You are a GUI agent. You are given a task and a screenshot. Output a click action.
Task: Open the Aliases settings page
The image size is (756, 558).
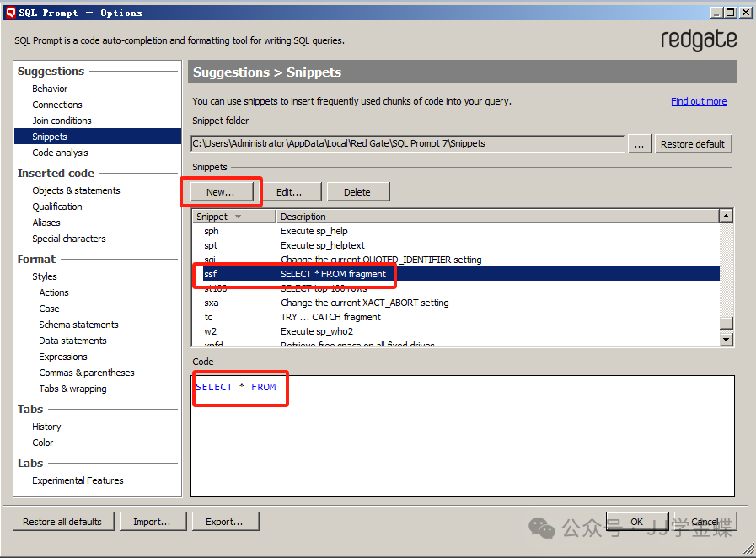pyautogui.click(x=46, y=223)
